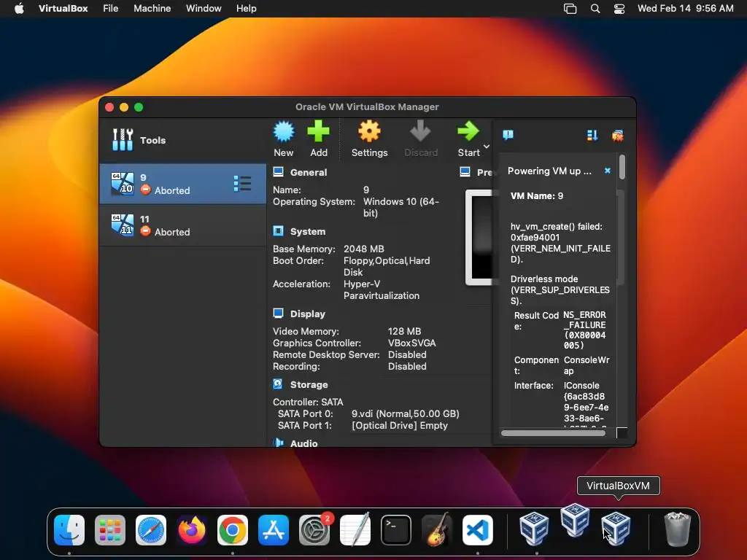The height and width of the screenshot is (560, 747).
Task: Click the System section chip icon
Action: coord(278,231)
